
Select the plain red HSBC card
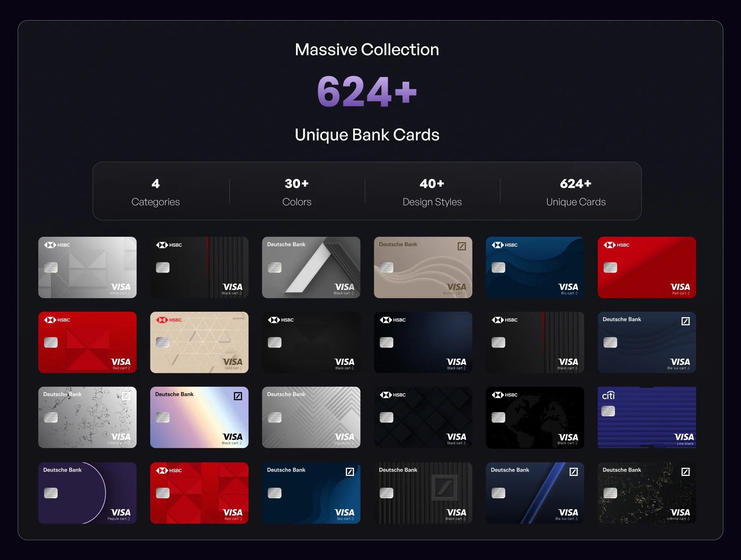(647, 267)
